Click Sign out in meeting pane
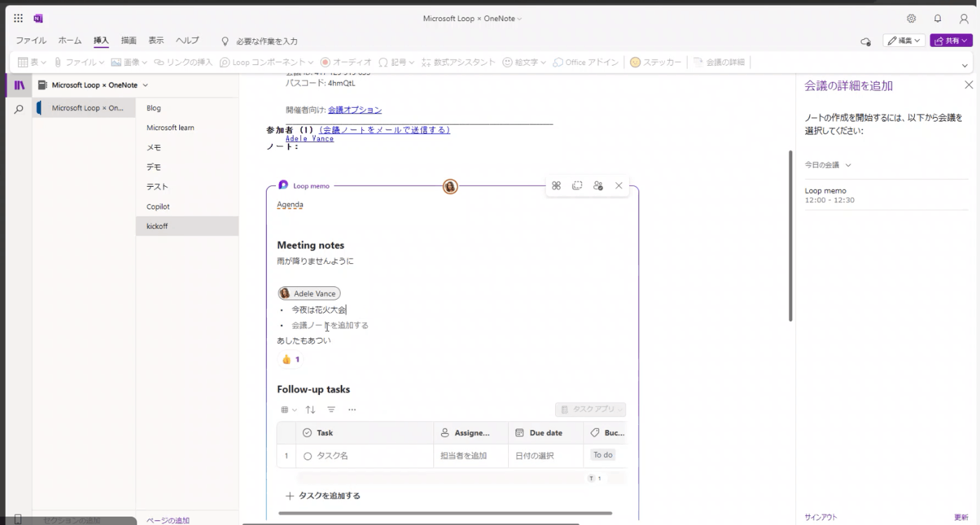980x525 pixels. pos(820,517)
